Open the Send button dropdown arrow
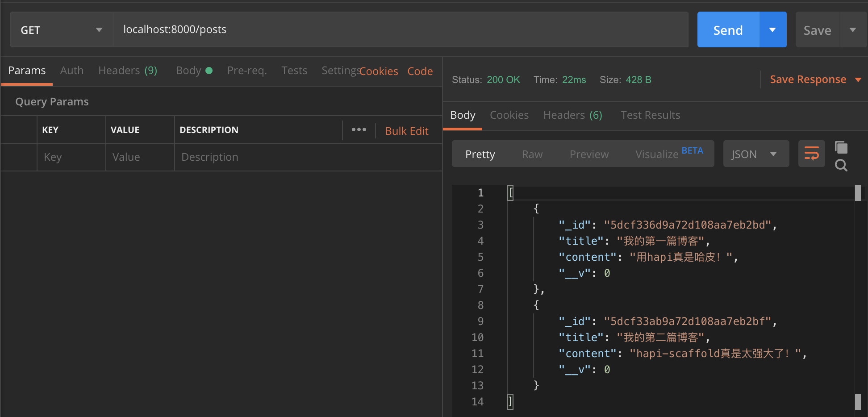The height and width of the screenshot is (417, 868). point(772,30)
